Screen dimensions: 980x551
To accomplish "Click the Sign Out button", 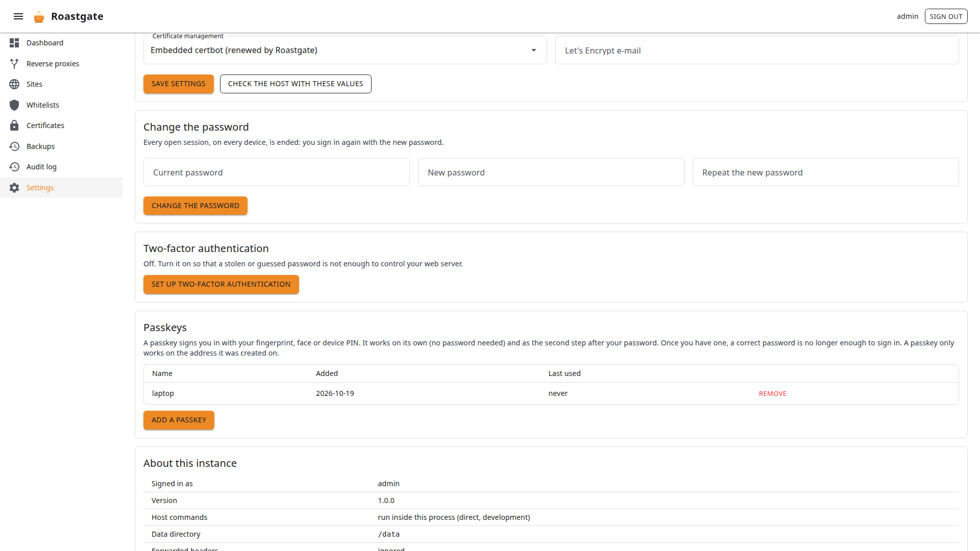I will click(x=946, y=16).
